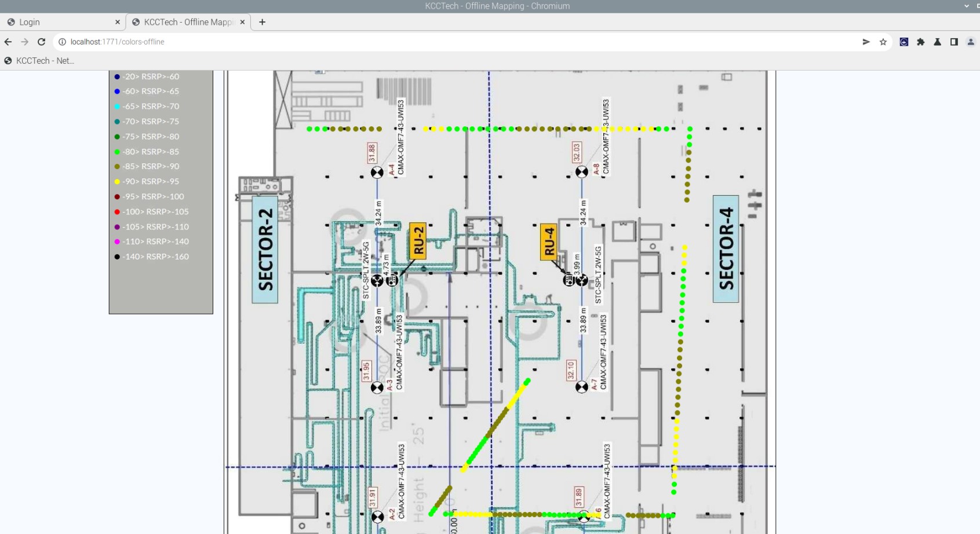View site information icon

62,42
